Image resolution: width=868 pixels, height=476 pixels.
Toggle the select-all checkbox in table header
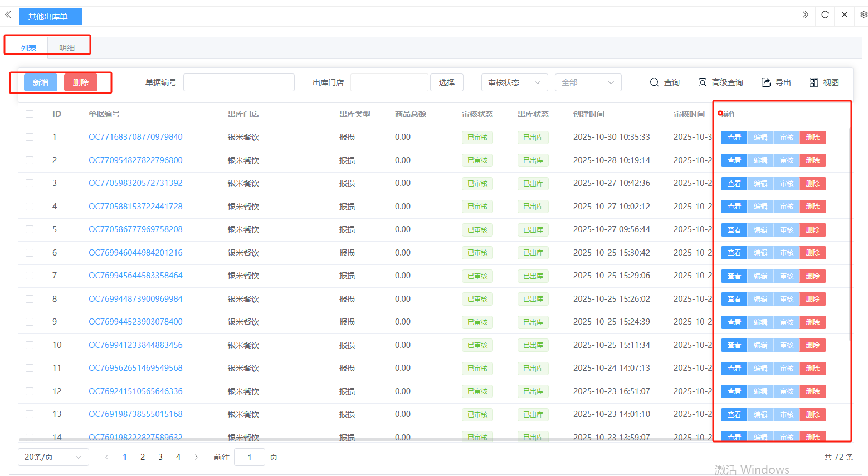point(30,114)
